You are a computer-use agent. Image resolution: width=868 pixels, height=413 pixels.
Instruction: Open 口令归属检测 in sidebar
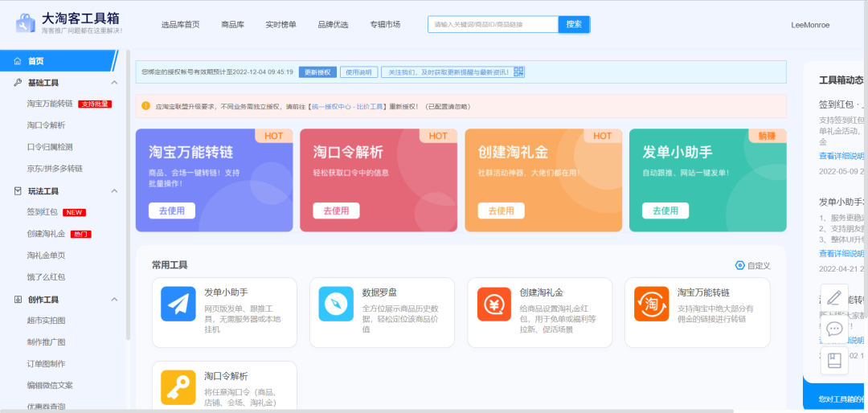[50, 147]
